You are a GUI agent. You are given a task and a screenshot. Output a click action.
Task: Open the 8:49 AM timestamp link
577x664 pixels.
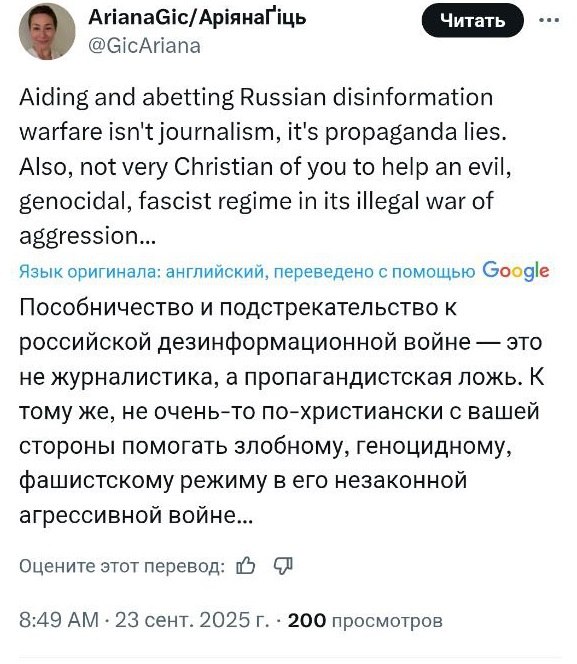(x=58, y=620)
